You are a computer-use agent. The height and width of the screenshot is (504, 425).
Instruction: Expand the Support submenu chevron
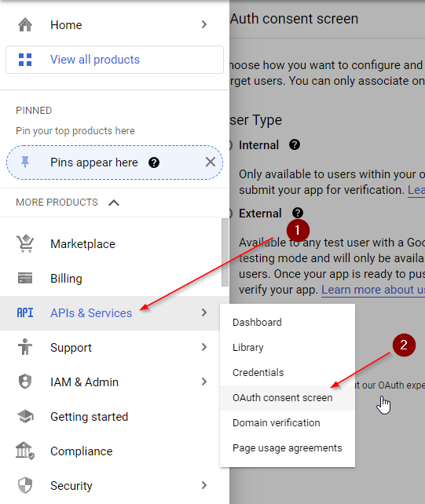click(204, 347)
